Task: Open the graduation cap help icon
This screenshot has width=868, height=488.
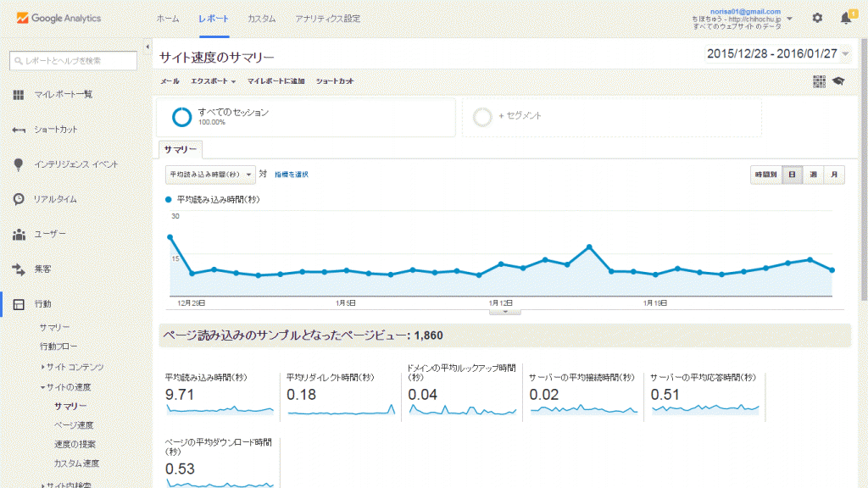Action: pyautogui.click(x=838, y=81)
